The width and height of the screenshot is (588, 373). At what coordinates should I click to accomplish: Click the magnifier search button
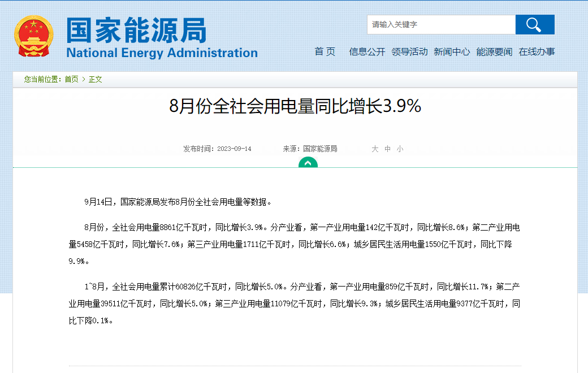pyautogui.click(x=534, y=24)
